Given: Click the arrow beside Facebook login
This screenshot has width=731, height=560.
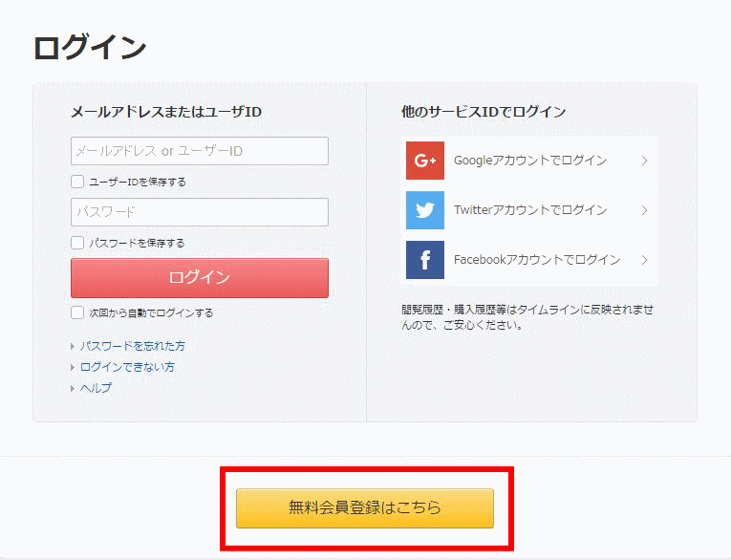Looking at the screenshot, I should point(644,260).
